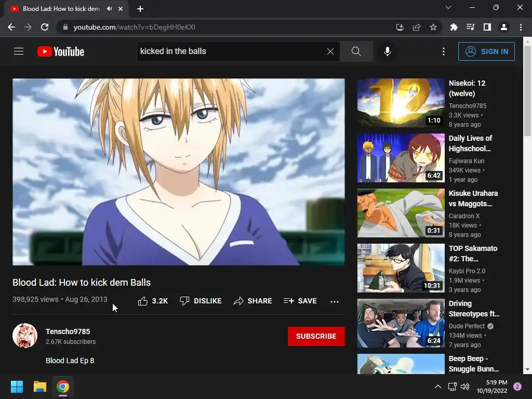Open media controls in Chrome toolbar

(x=470, y=27)
